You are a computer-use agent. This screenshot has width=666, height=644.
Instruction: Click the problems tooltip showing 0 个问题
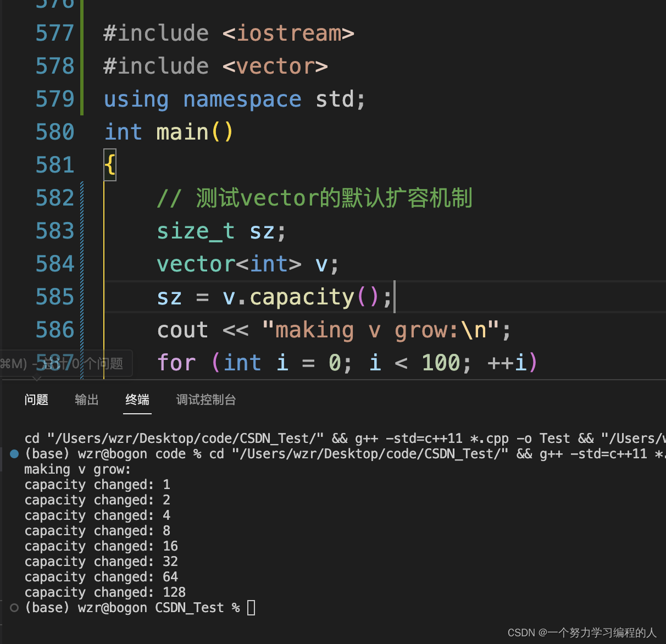click(66, 364)
